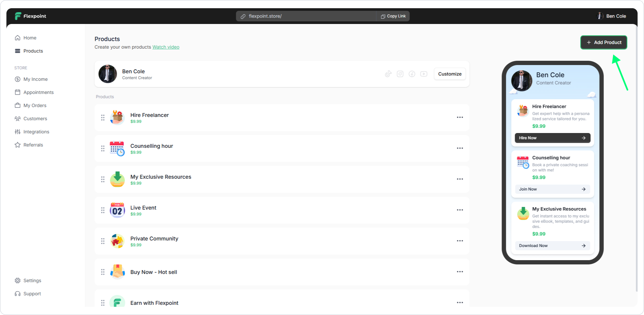Click Hire Now in phone preview
The width and height of the screenshot is (644, 315).
pyautogui.click(x=552, y=138)
